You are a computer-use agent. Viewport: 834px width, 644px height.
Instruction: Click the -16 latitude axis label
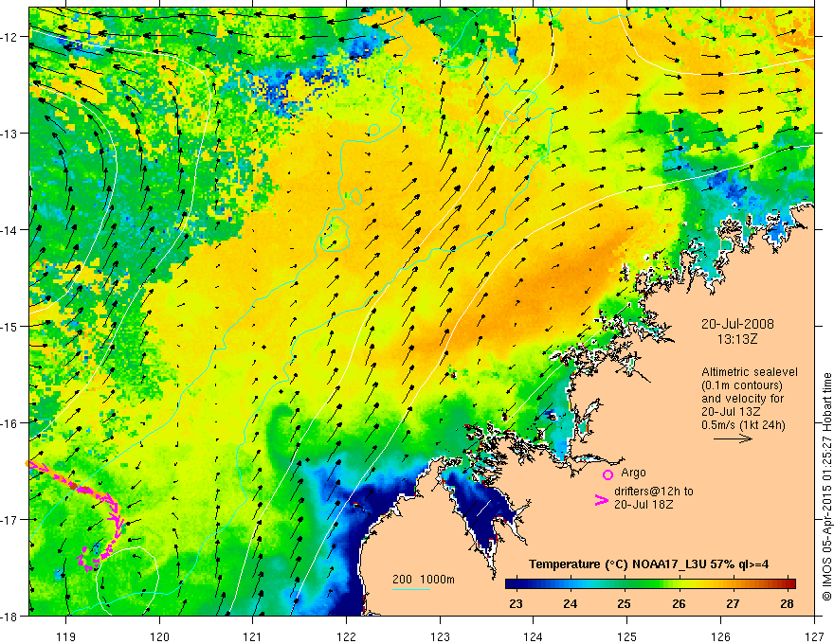click(9, 423)
